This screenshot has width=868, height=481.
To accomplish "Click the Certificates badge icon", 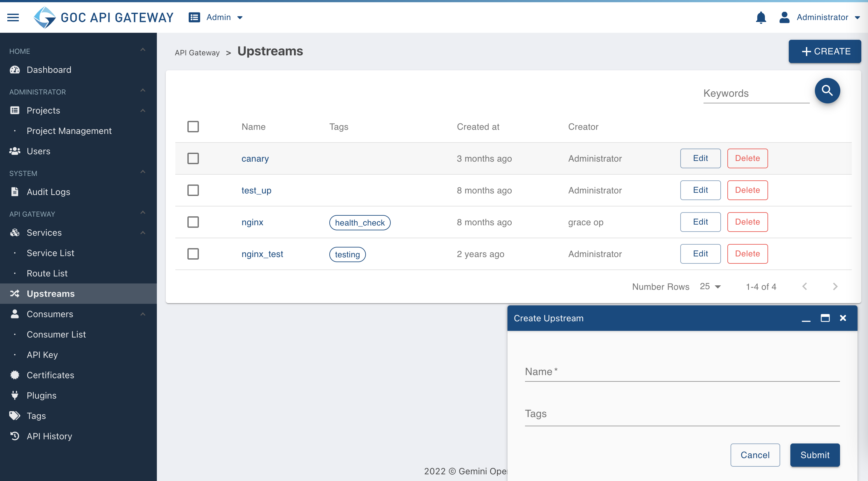I will [15, 375].
